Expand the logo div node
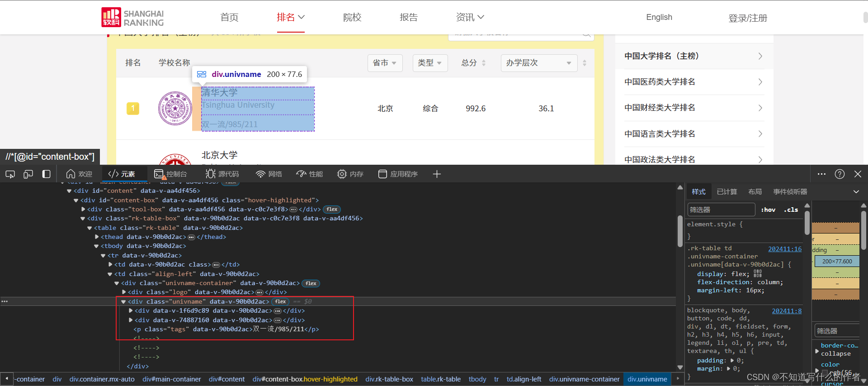Image resolution: width=868 pixels, height=386 pixels. tap(124, 292)
